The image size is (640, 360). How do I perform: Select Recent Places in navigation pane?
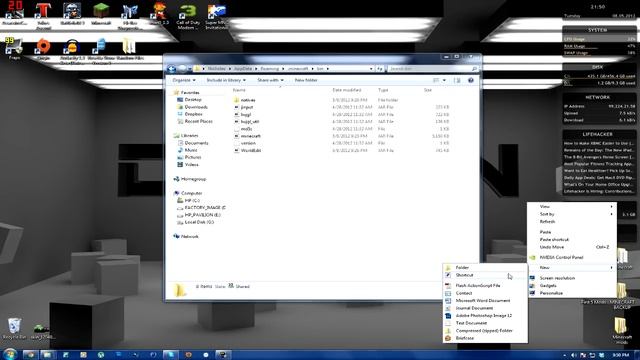(x=198, y=121)
